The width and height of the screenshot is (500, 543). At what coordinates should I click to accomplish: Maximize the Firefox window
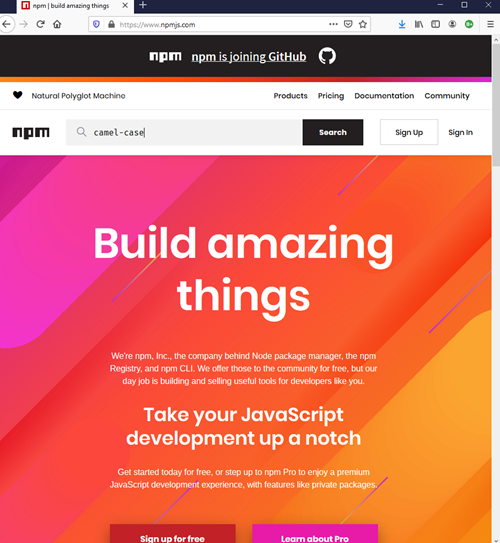click(x=464, y=5)
